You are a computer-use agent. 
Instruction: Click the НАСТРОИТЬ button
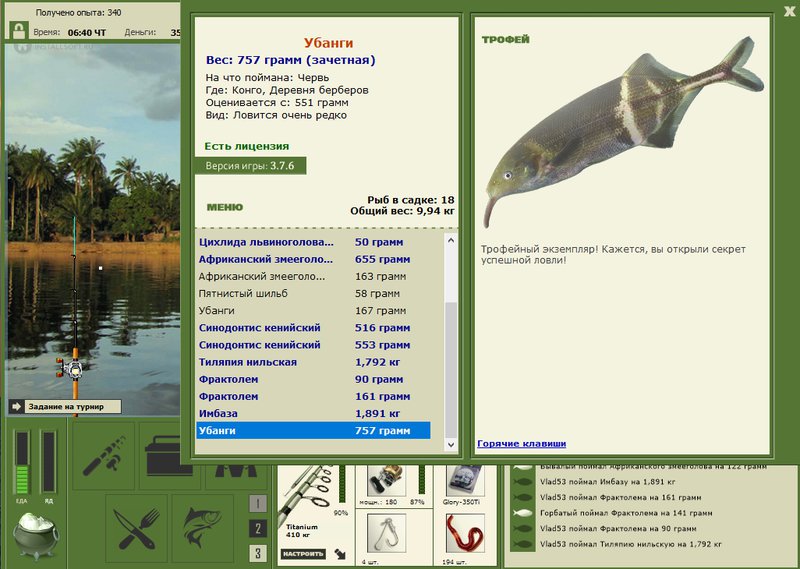(303, 554)
